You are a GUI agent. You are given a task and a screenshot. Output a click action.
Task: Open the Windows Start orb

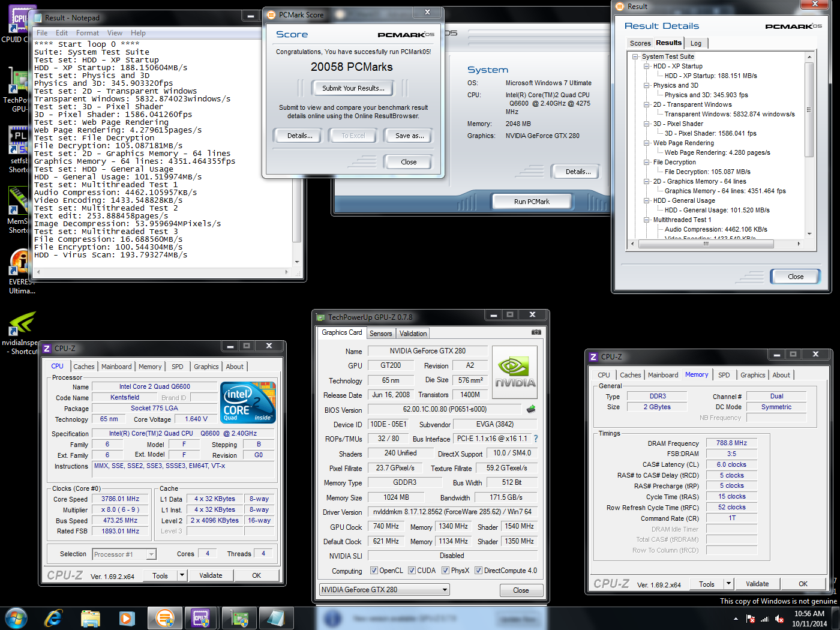[16, 618]
